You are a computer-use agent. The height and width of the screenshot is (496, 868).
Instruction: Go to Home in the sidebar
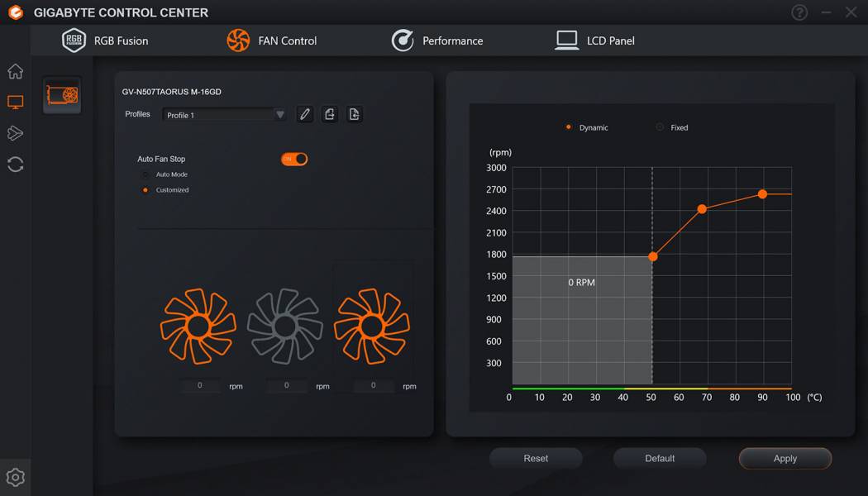tap(16, 71)
